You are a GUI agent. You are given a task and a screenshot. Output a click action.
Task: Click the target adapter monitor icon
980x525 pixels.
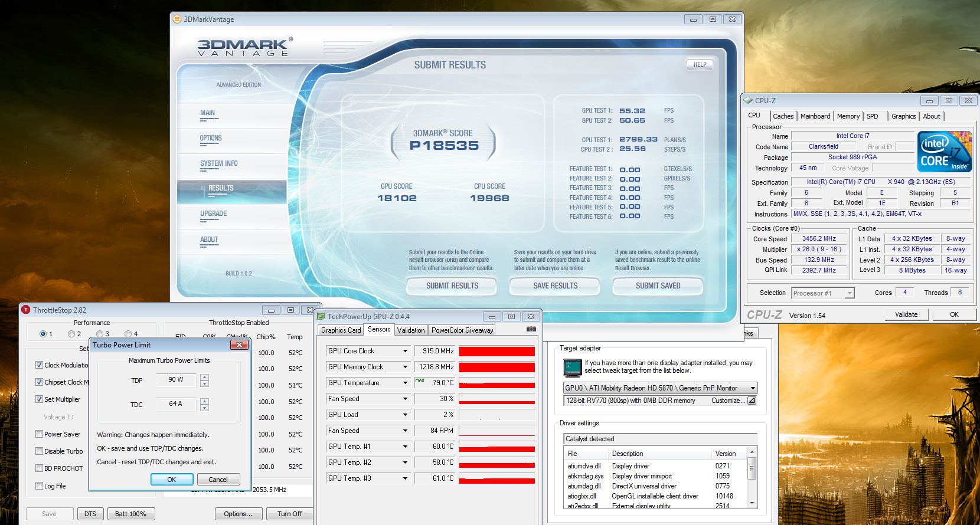(x=571, y=367)
